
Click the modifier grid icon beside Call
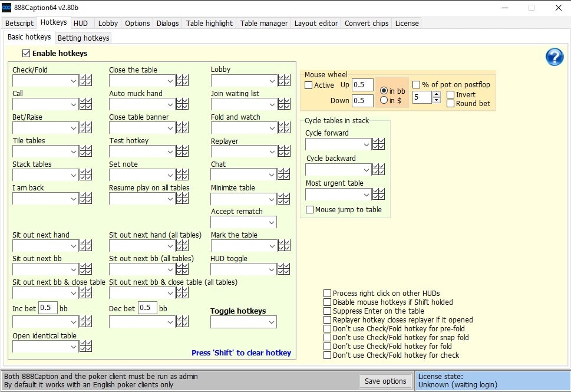pos(85,104)
